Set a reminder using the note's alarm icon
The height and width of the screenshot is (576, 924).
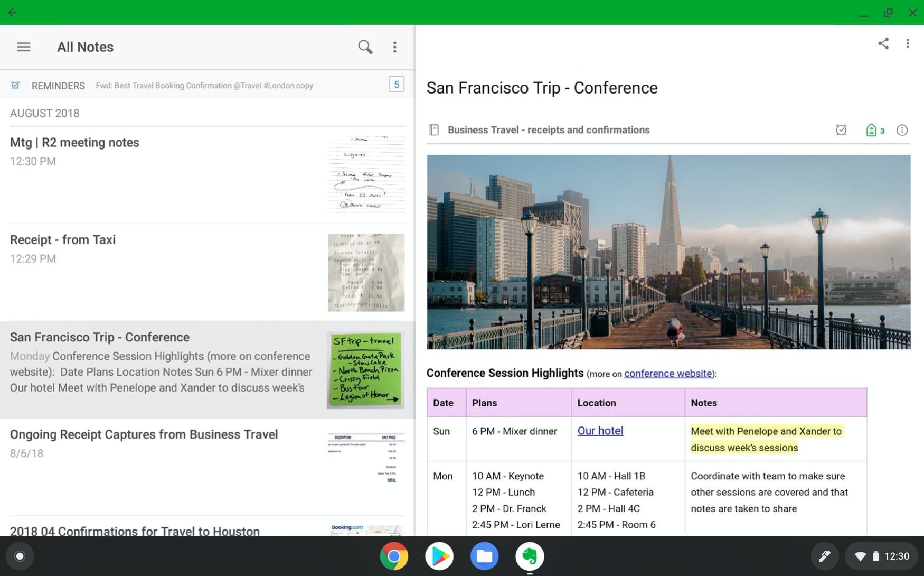[841, 130]
